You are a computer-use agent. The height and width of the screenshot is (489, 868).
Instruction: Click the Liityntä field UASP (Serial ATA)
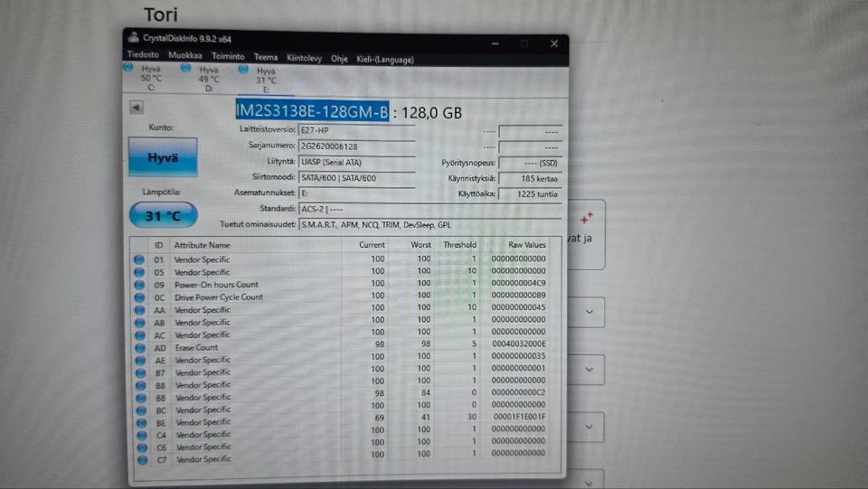(356, 162)
